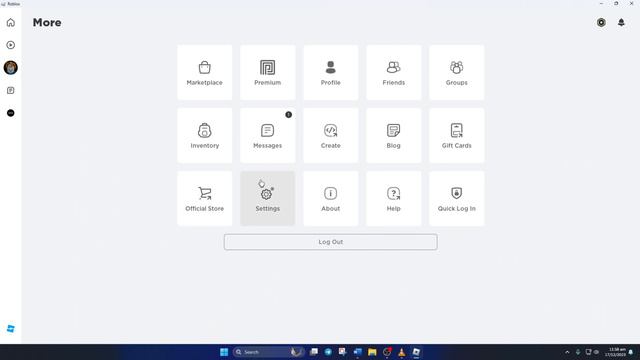Viewport: 640px width, 360px height.
Task: Open the Quick Log In tile
Action: point(457,198)
